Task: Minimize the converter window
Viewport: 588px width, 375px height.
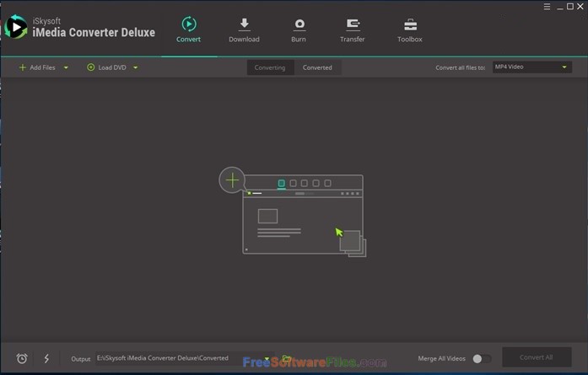Action: (560, 7)
